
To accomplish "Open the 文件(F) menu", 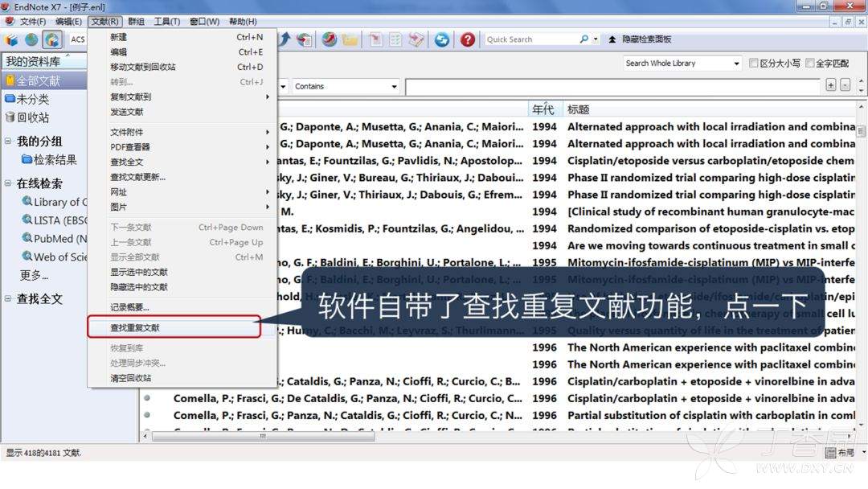I will pyautogui.click(x=33, y=22).
